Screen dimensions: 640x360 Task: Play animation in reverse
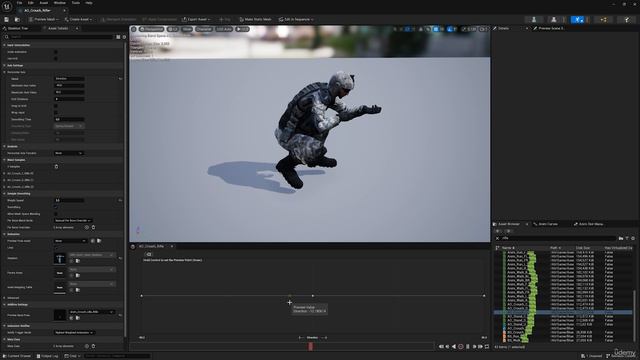point(454,347)
